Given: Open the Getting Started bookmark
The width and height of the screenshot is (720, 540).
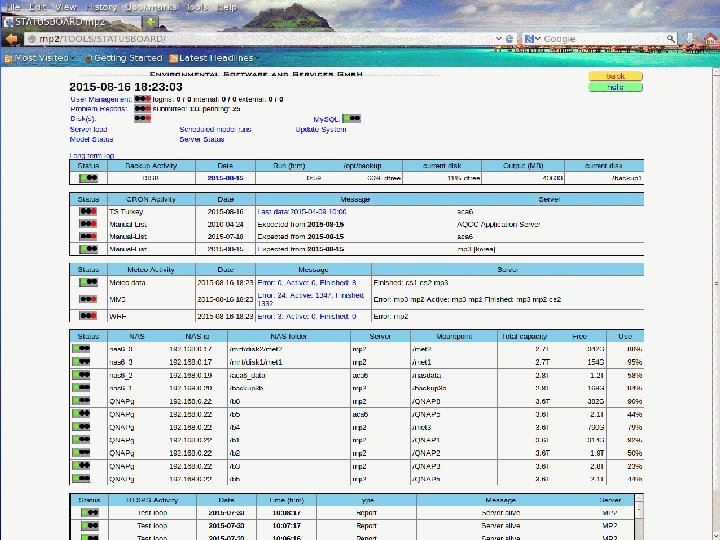Looking at the screenshot, I should point(124,58).
